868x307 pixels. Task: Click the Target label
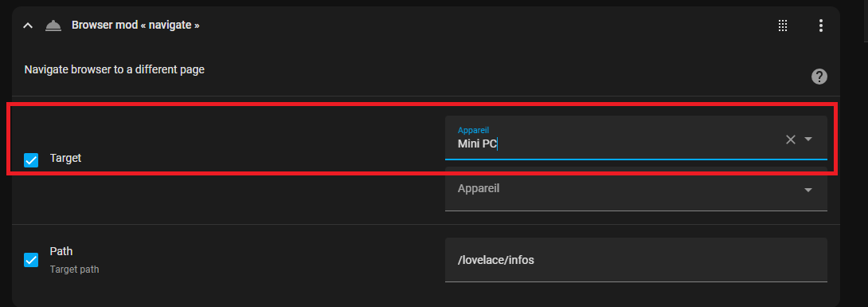click(x=65, y=158)
